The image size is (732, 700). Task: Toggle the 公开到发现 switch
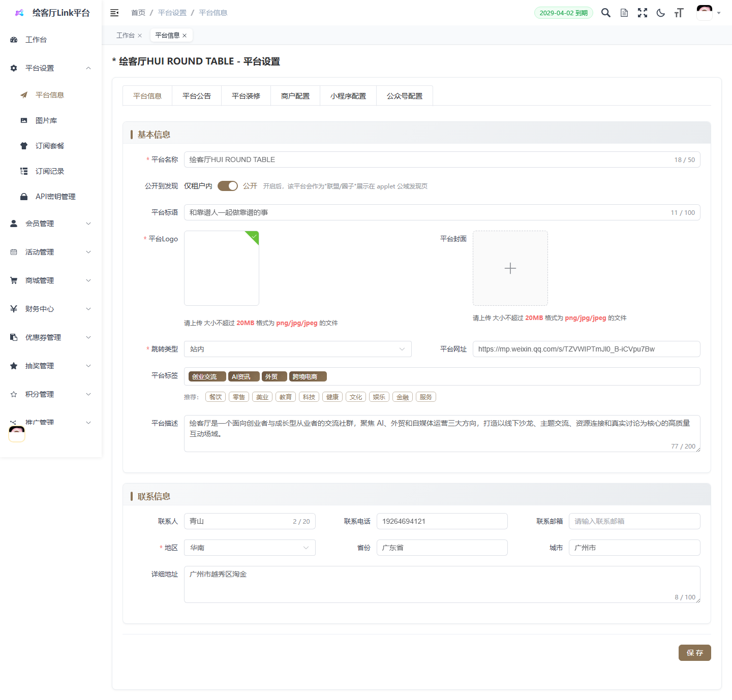coord(228,186)
